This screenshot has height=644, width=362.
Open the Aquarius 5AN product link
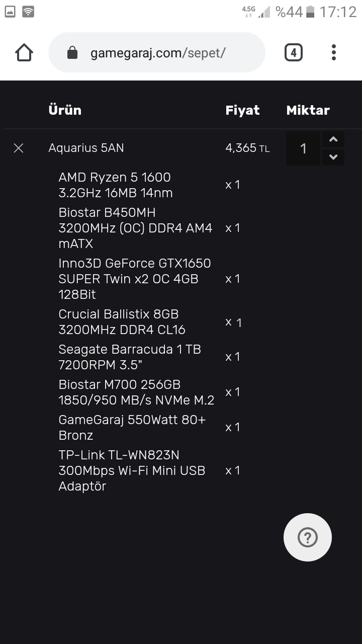point(86,148)
